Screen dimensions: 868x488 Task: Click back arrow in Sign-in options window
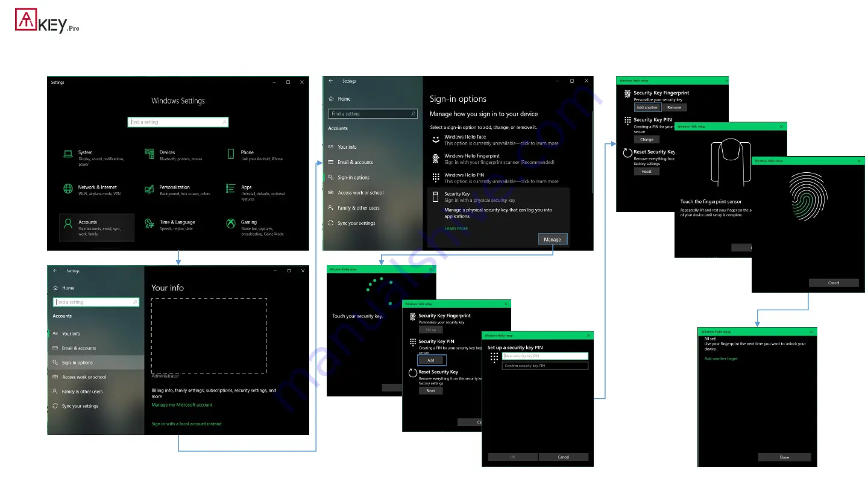point(330,81)
